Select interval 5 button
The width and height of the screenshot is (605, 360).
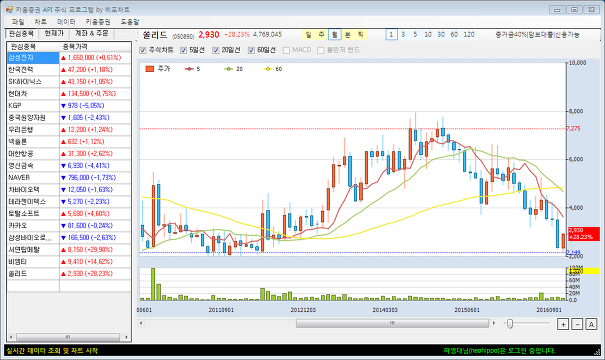(x=415, y=35)
